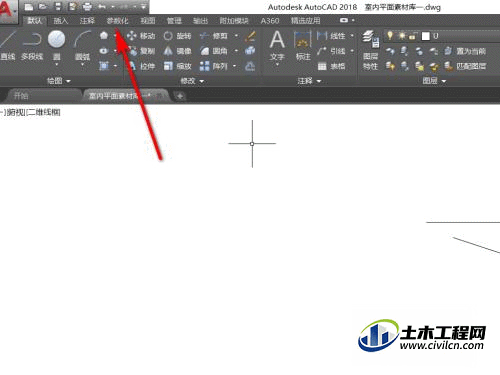Activate the Move (移动) tool
Viewport: 500px width, 375px height.
point(141,36)
